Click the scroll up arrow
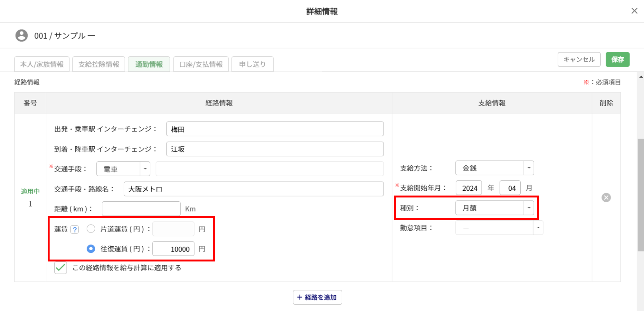The height and width of the screenshot is (311, 644). 641,77
